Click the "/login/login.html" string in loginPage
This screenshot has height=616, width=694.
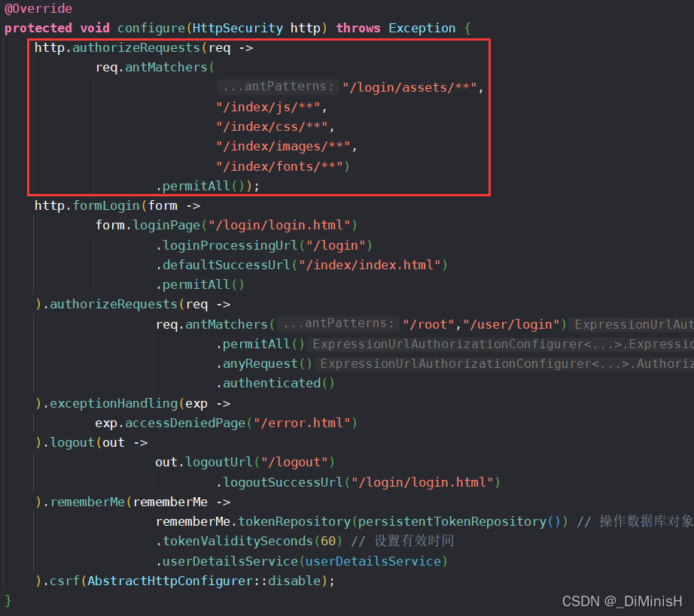click(279, 226)
